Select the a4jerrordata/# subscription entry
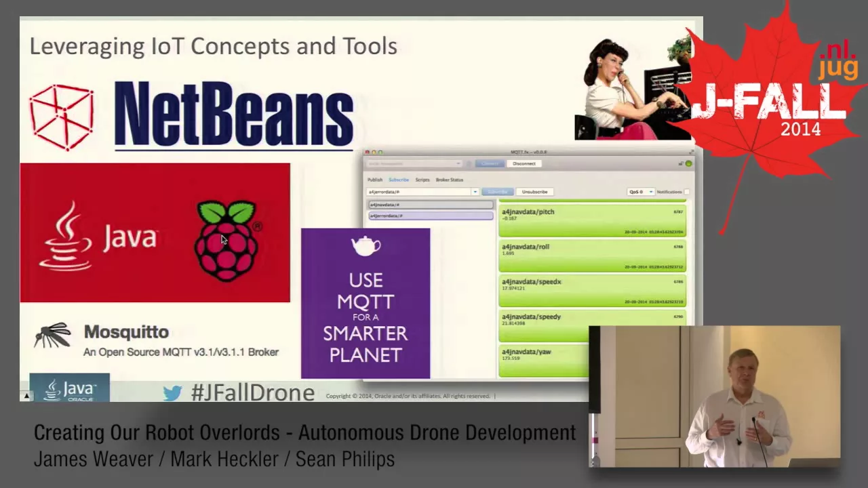The height and width of the screenshot is (488, 868). (x=431, y=216)
